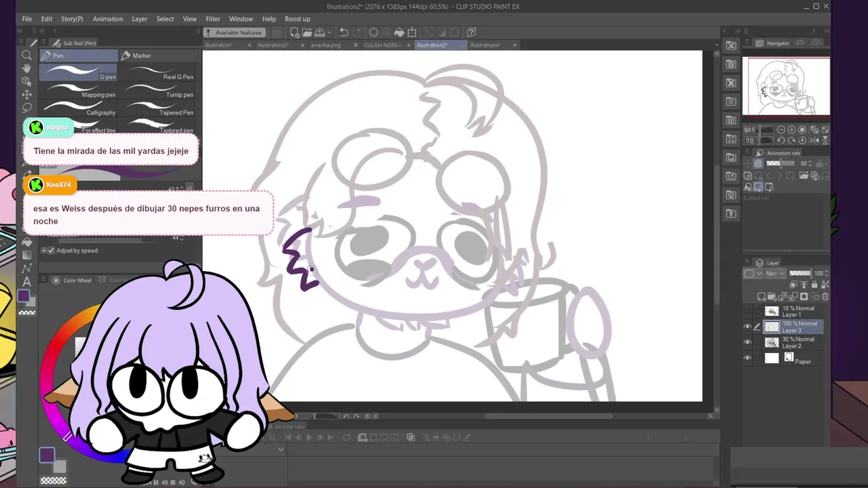
Task: Rotate canvas left in the Navigator
Action: pyautogui.click(x=781, y=140)
